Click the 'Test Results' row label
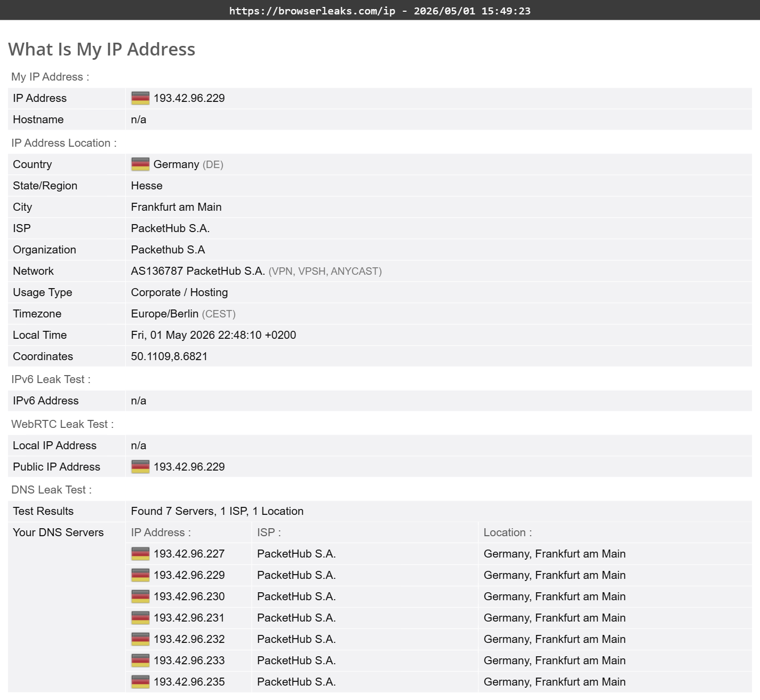This screenshot has width=760, height=700. (x=43, y=511)
